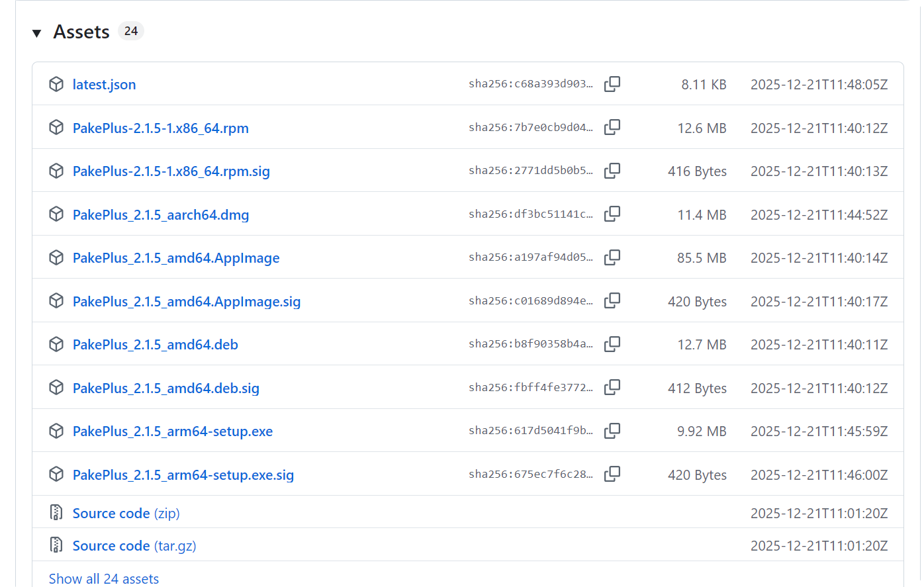This screenshot has width=924, height=587.
Task: Copy sha256 hash for PakePlus-2.1.5-1.x86_64.rpm
Action: click(612, 127)
